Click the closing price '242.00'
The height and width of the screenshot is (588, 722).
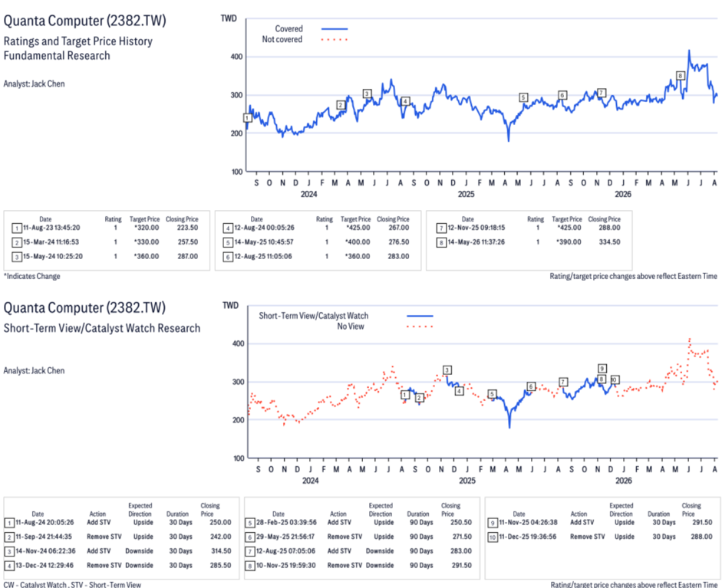pyautogui.click(x=221, y=537)
